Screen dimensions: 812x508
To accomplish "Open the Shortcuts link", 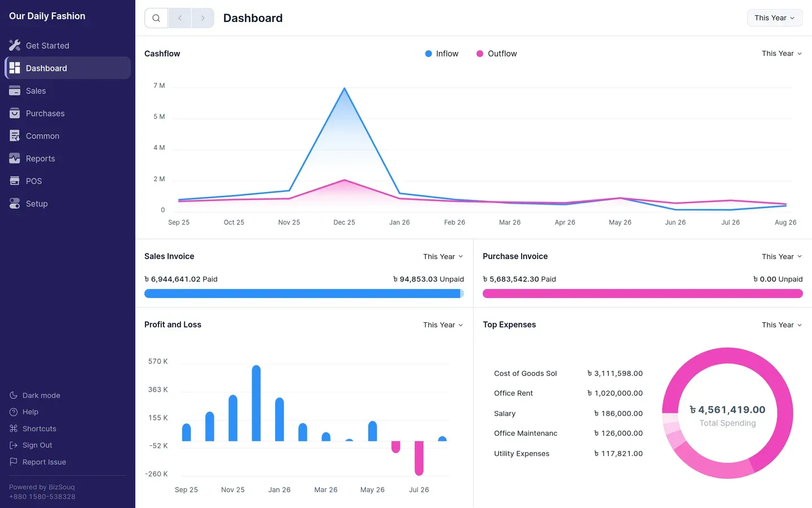I will click(33, 428).
